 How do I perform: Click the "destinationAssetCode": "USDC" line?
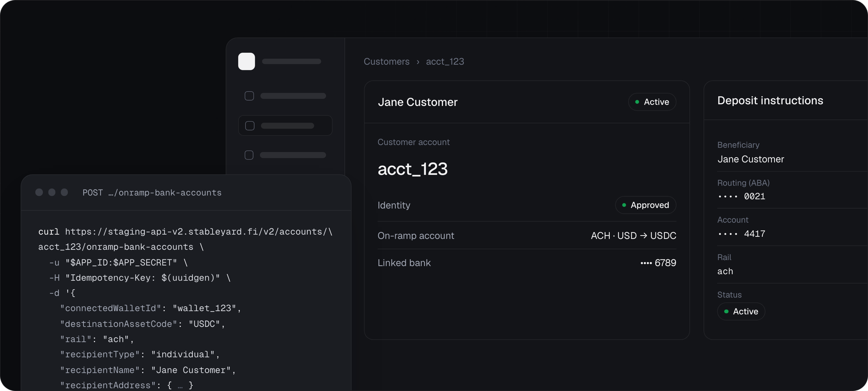coord(142,324)
